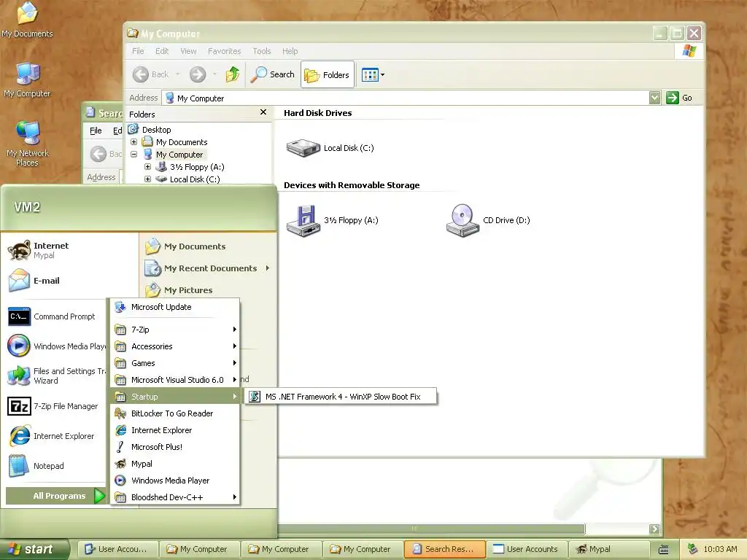
Task: Click the My Computer address field
Action: 406,98
